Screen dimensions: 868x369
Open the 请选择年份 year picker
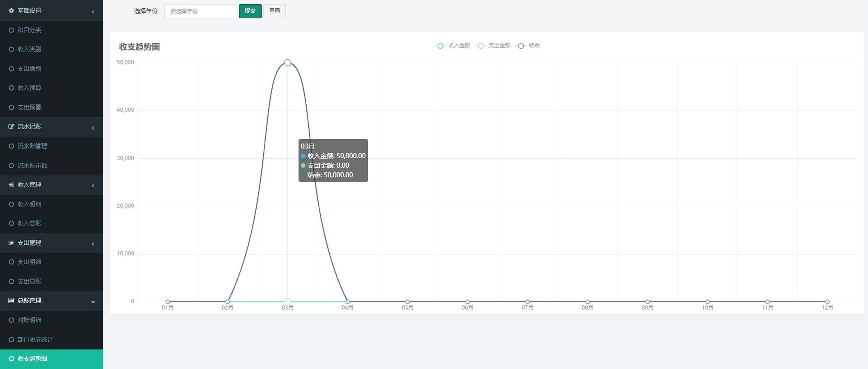(x=200, y=11)
